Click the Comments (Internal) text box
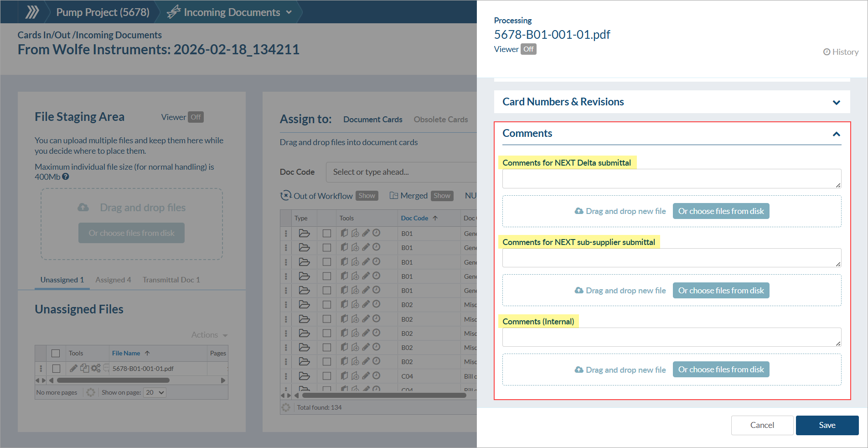The width and height of the screenshot is (868, 448). click(x=672, y=337)
